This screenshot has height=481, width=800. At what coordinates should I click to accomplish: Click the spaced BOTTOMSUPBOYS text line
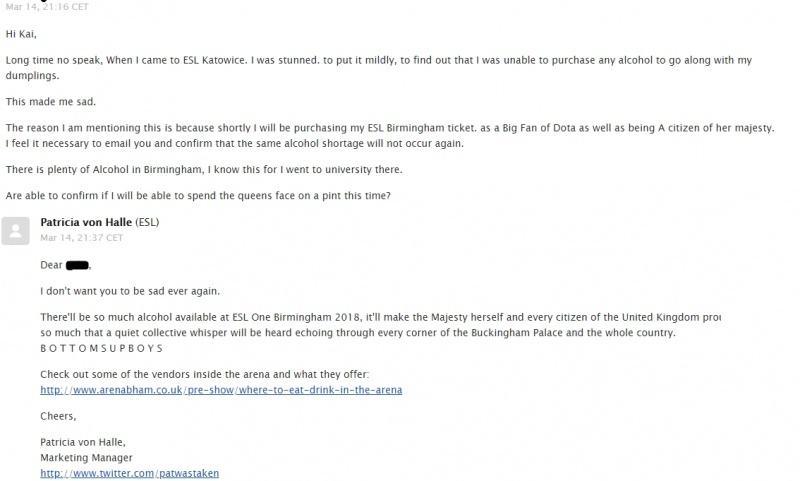pyautogui.click(x=101, y=348)
